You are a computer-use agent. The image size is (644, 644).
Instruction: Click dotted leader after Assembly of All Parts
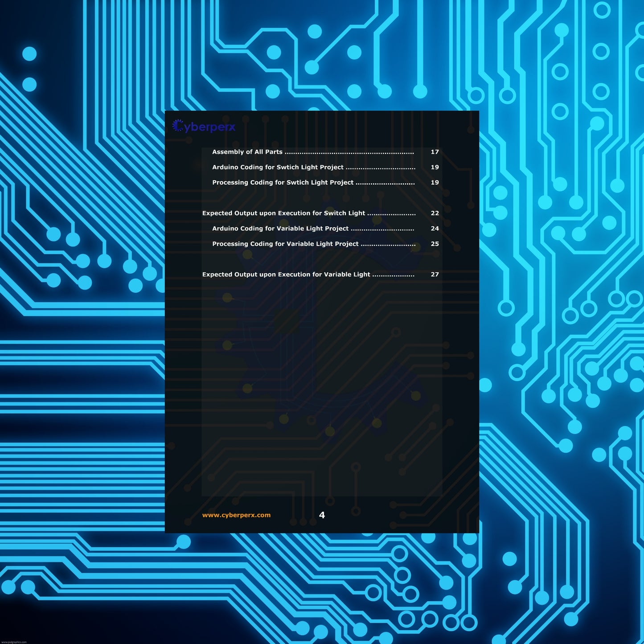tap(349, 153)
